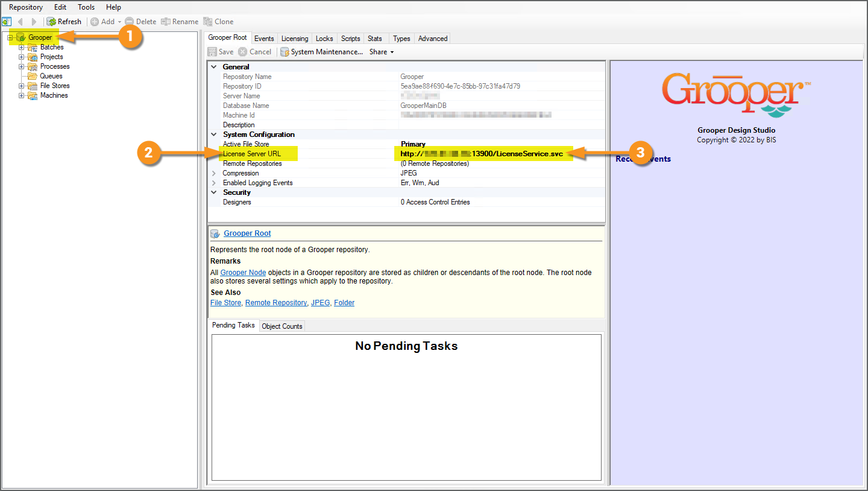Click the Save button

pos(221,52)
